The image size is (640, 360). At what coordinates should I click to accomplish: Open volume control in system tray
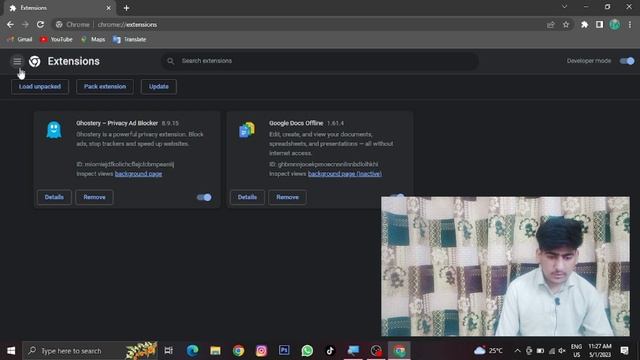tap(562, 351)
